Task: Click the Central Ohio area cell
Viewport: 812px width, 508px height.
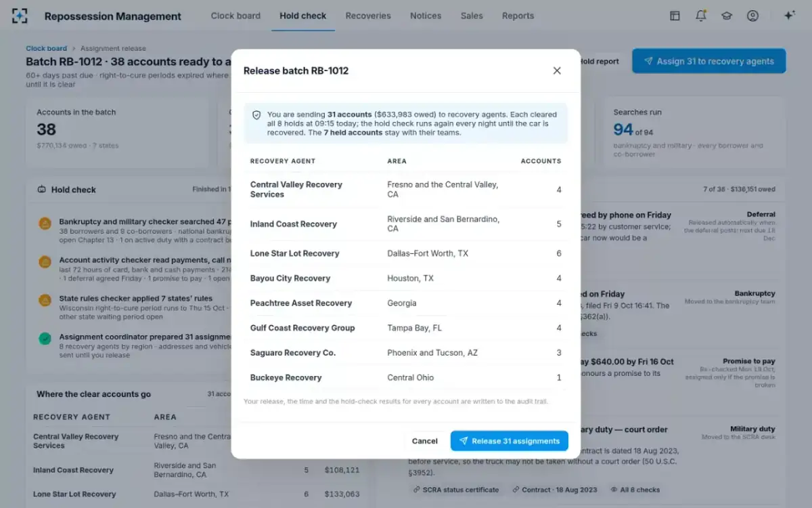Action: (x=411, y=378)
